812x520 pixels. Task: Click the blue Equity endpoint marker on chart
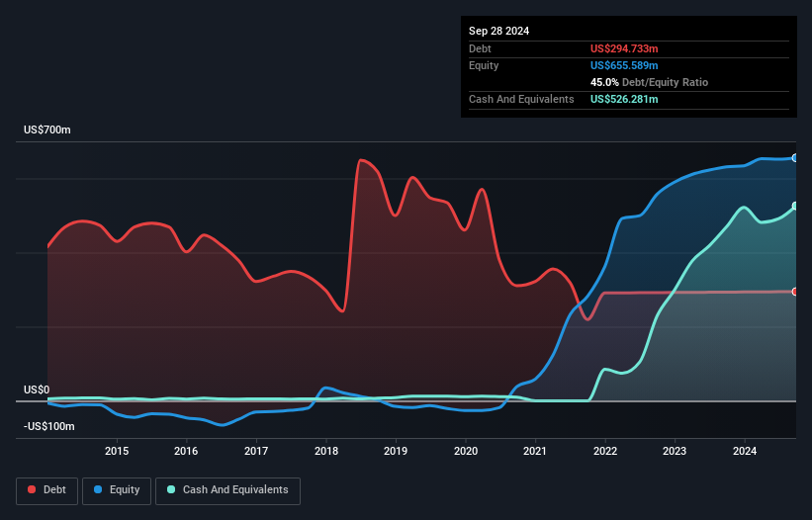coord(795,158)
